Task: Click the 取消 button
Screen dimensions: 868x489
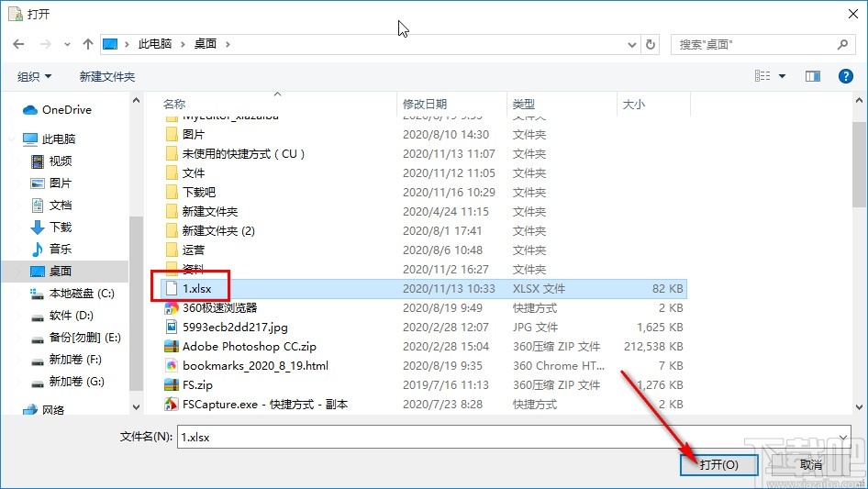Action: [810, 464]
